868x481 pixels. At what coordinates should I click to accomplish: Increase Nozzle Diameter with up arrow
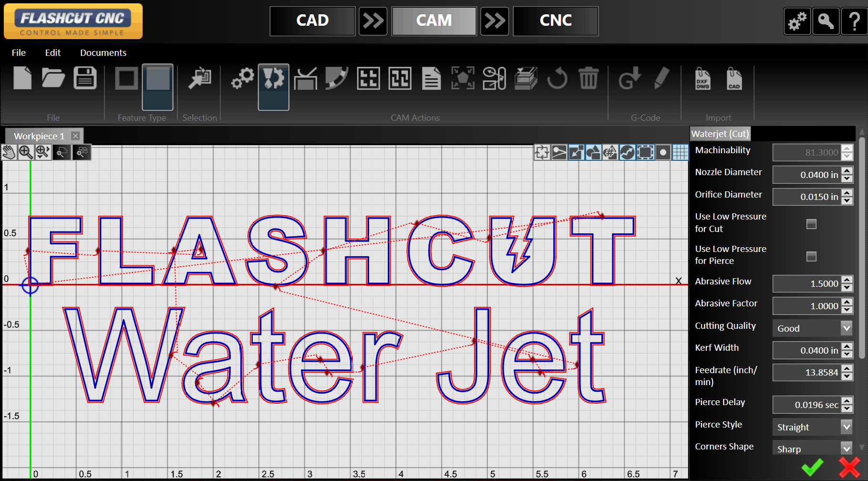(x=847, y=170)
